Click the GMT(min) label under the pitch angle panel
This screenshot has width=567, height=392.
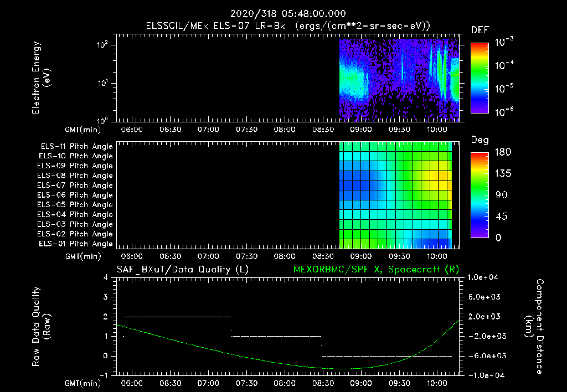[83, 257]
